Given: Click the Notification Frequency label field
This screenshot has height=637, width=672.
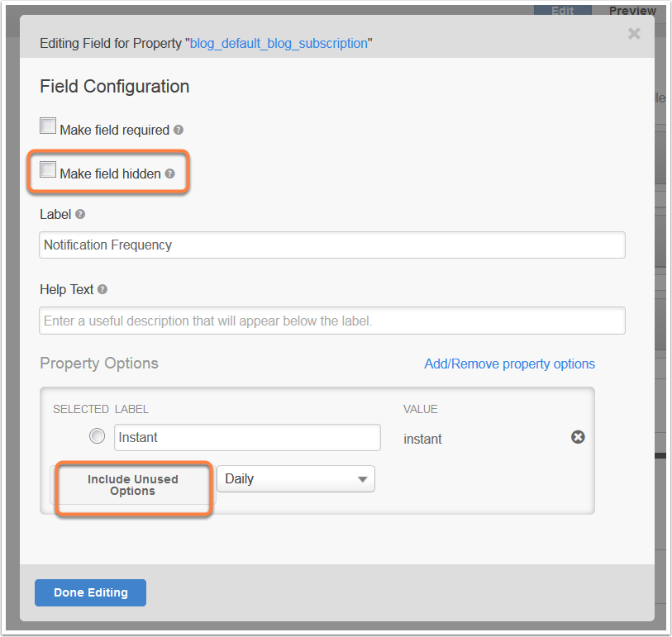Looking at the screenshot, I should [332, 245].
